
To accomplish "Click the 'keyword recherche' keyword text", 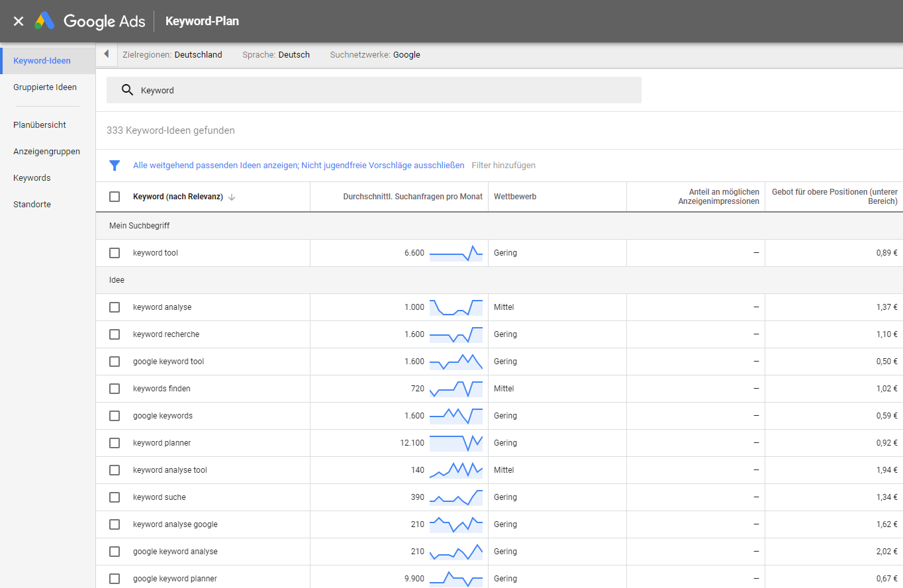I will coord(166,334).
